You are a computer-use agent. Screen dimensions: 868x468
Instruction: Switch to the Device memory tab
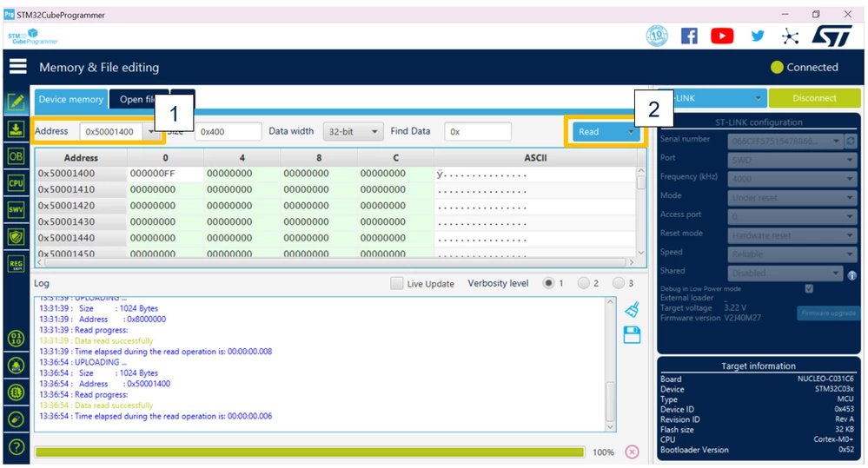[x=71, y=100]
